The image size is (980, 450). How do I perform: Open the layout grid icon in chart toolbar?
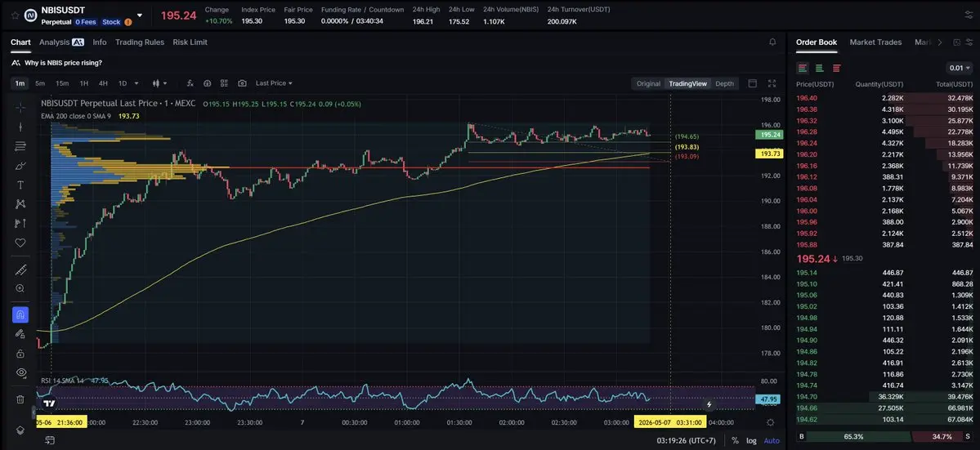coord(224,83)
